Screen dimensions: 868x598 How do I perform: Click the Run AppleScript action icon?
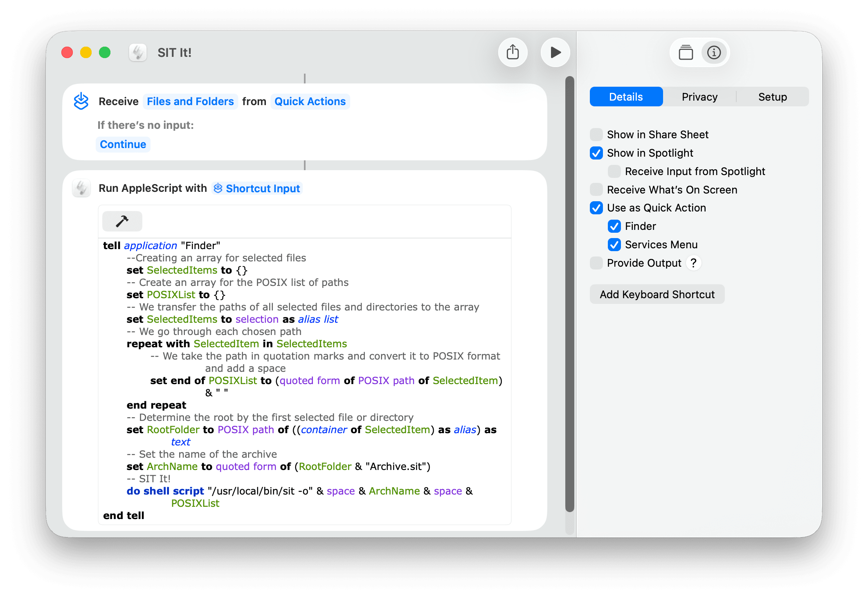81,188
